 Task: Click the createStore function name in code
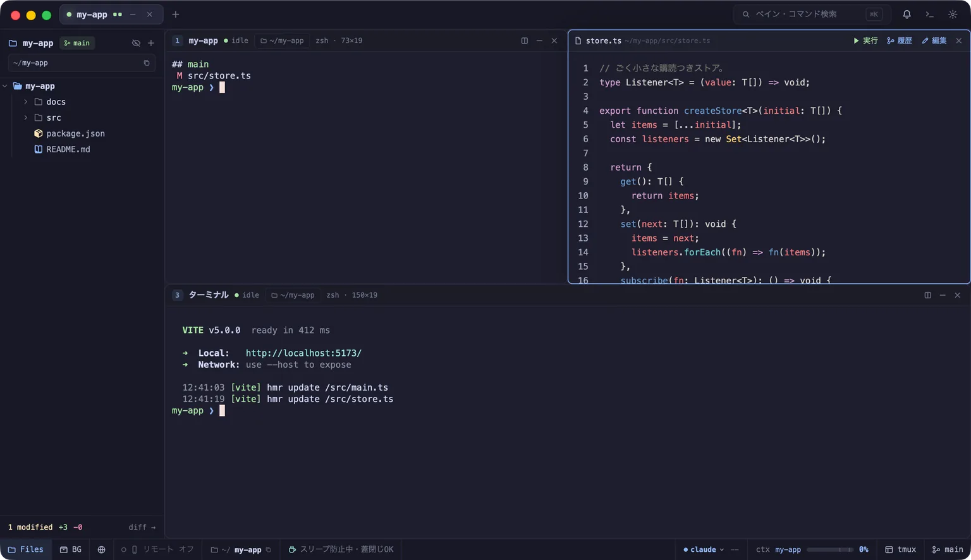click(x=712, y=111)
